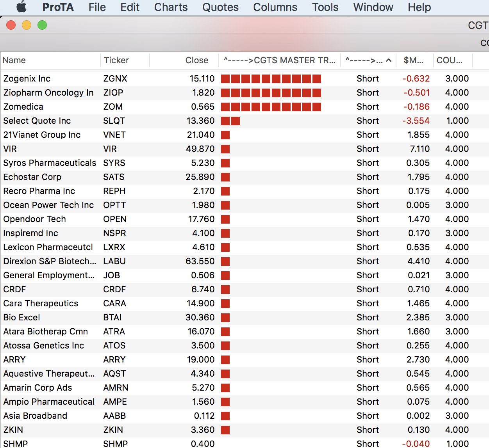This screenshot has width=489, height=448.
Task: Open the Apple menu
Action: [x=21, y=7]
